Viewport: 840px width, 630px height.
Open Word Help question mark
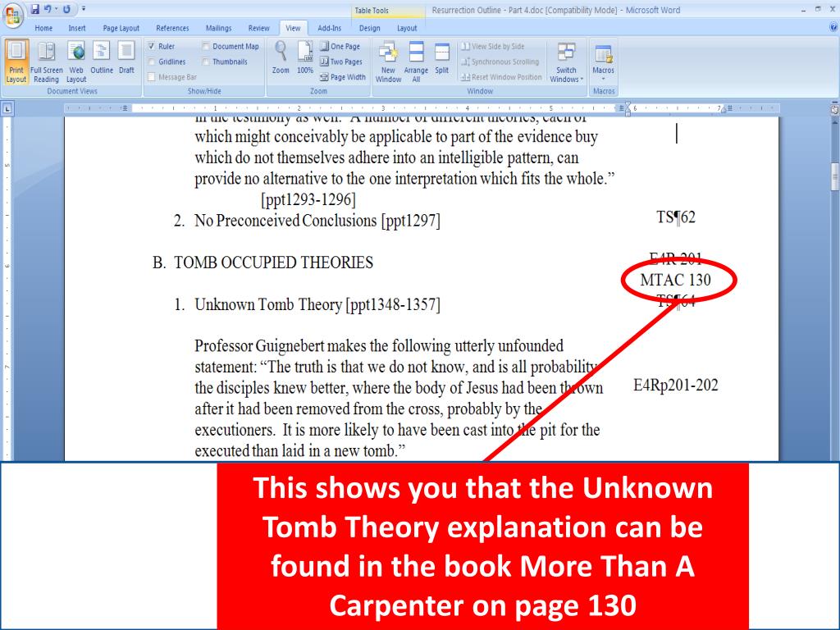833,27
